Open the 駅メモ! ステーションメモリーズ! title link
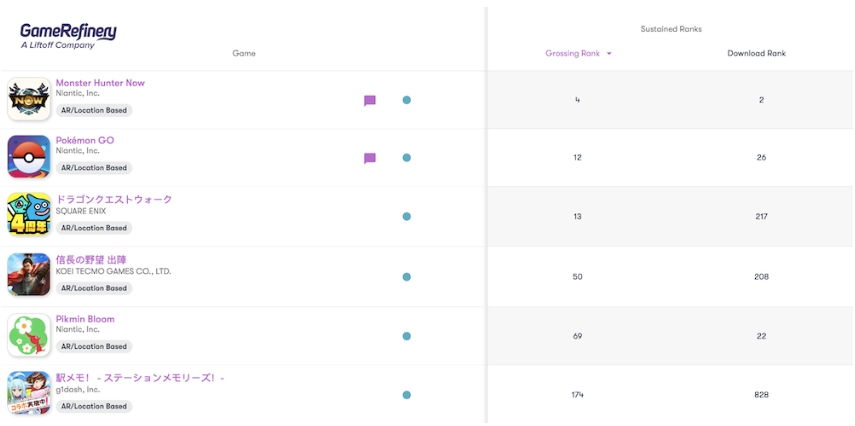The height and width of the screenshot is (426, 855). pyautogui.click(x=140, y=378)
